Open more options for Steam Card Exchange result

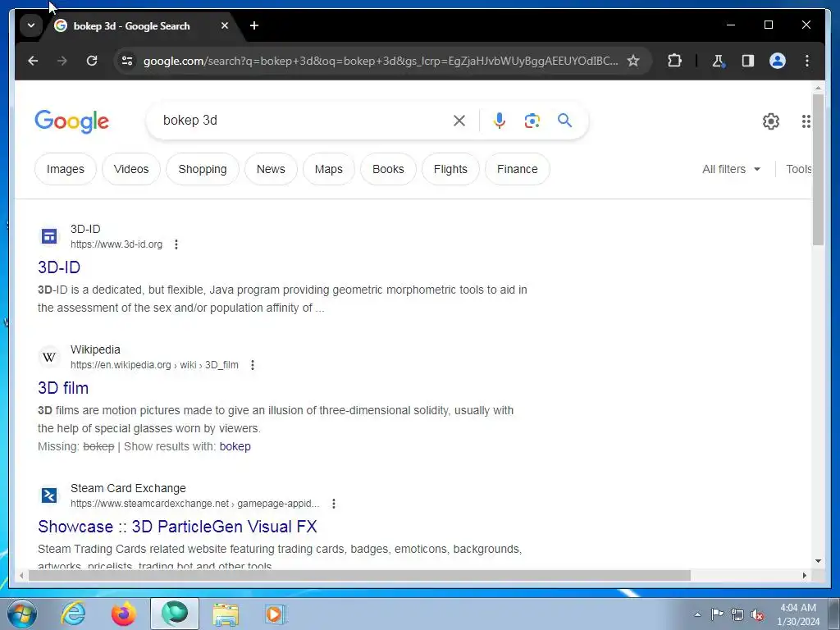coord(334,504)
